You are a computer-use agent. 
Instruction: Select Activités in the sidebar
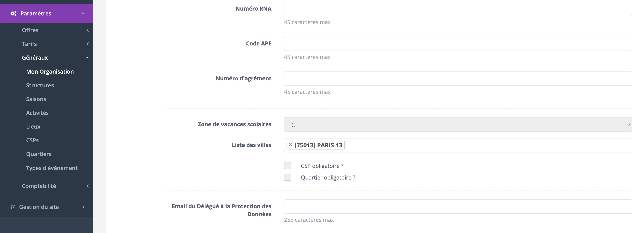(38, 113)
